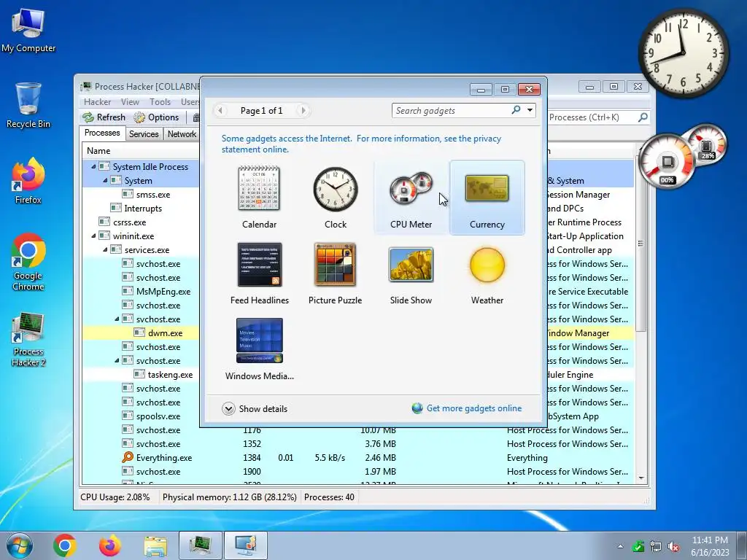Switch to the Processes tab
747x560 pixels.
point(102,133)
